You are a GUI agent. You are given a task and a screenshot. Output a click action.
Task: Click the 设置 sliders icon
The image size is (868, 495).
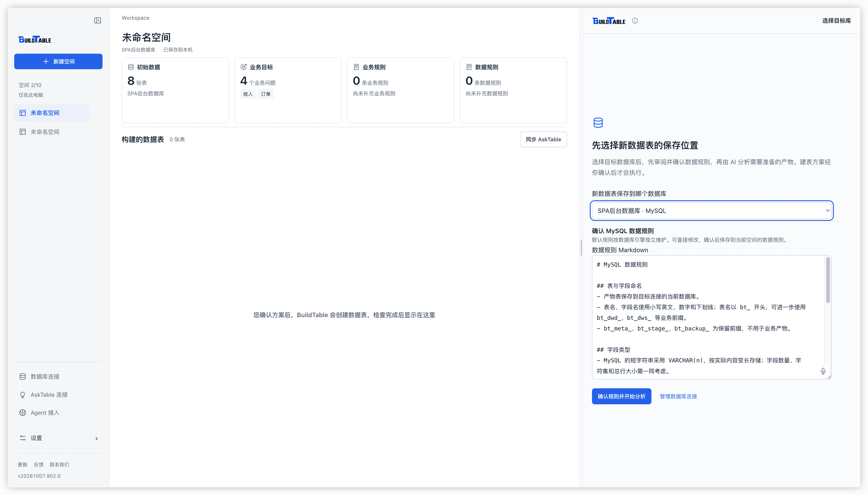point(23,438)
